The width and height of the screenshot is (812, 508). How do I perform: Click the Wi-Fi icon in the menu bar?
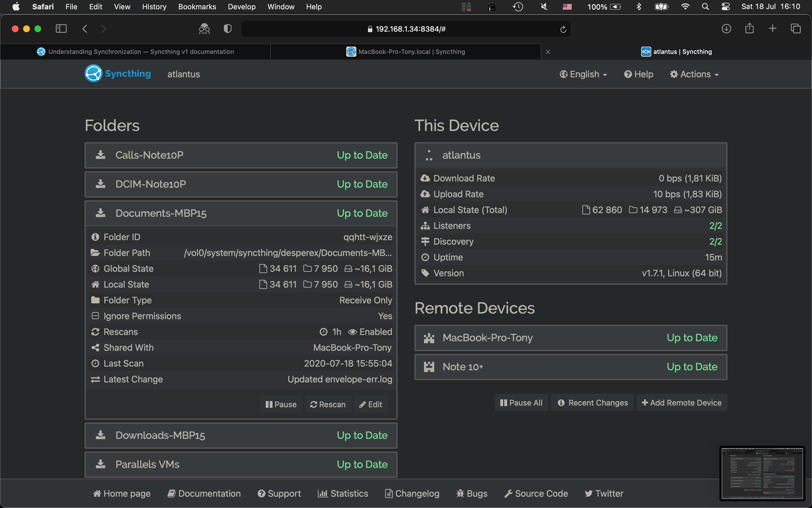tap(685, 7)
